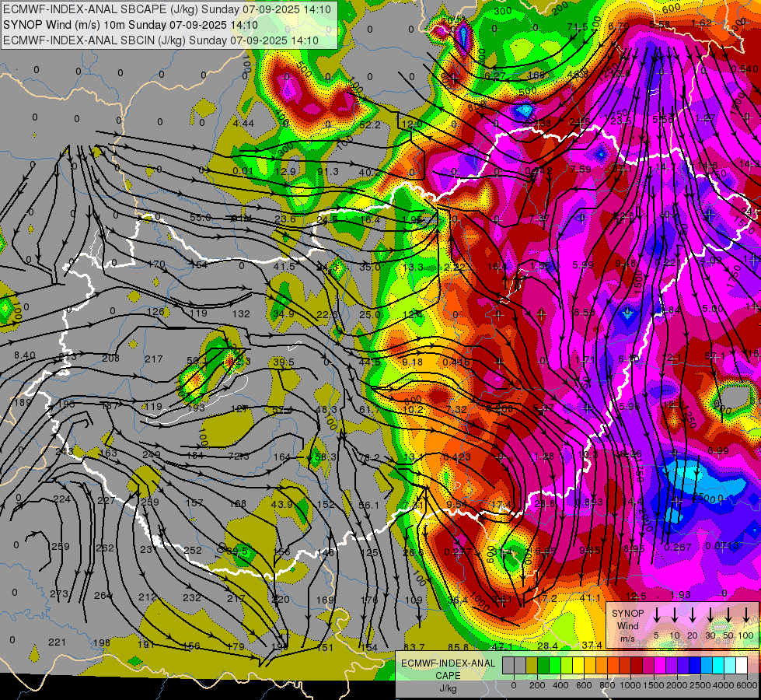The width and height of the screenshot is (761, 700).
Task: Click the 5 m/s wind arrow in legend
Action: click(657, 614)
